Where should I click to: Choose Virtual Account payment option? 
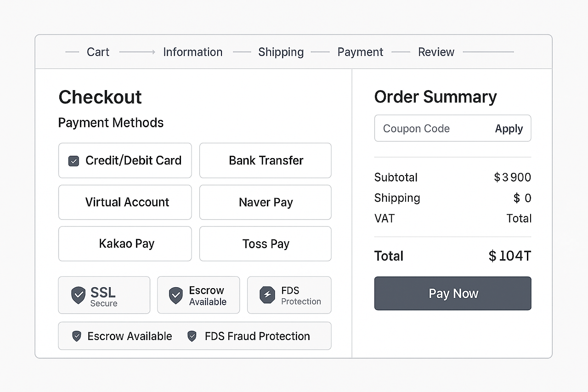125,202
